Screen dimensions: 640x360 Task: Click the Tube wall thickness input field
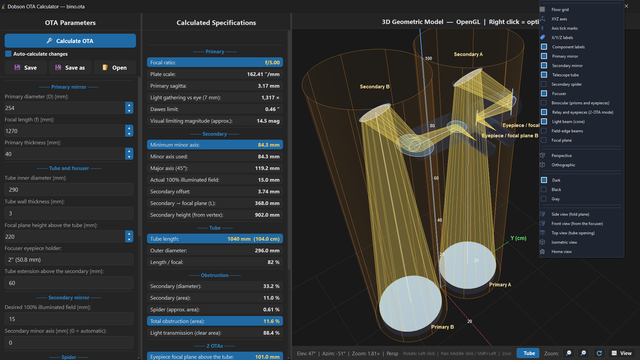tap(69, 213)
